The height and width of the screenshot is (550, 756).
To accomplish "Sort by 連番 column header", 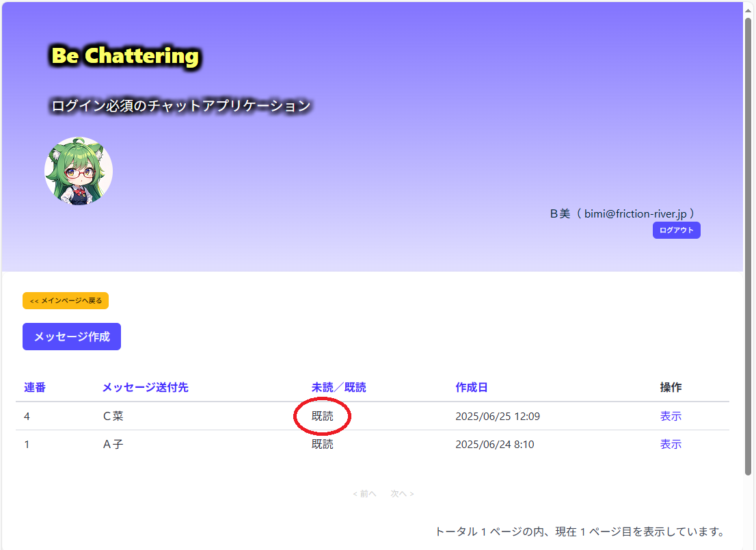I will tap(35, 387).
